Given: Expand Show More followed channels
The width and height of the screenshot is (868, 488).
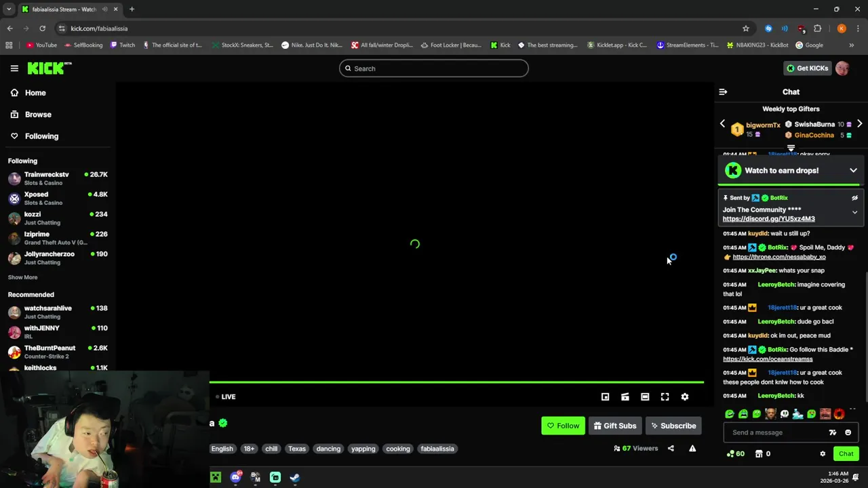Looking at the screenshot, I should [x=22, y=277].
